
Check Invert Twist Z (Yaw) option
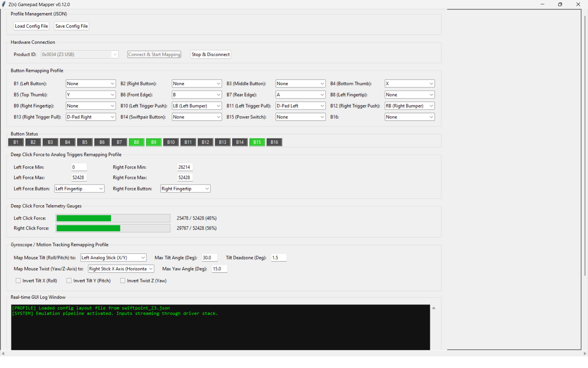pyautogui.click(x=123, y=281)
